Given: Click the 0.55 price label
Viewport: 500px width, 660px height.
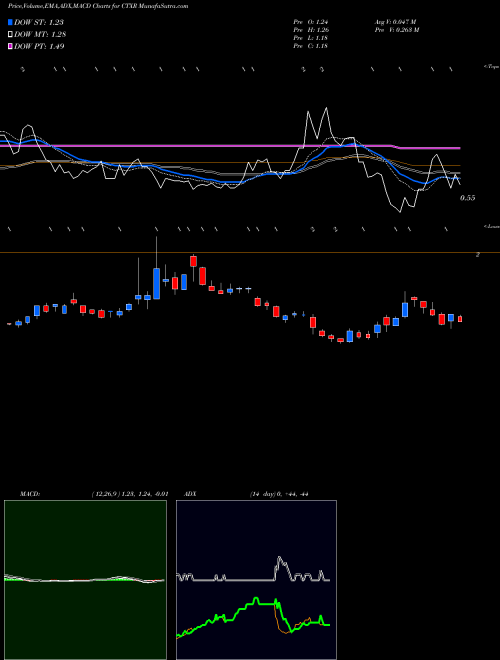Looking at the screenshot, I should coord(468,198).
